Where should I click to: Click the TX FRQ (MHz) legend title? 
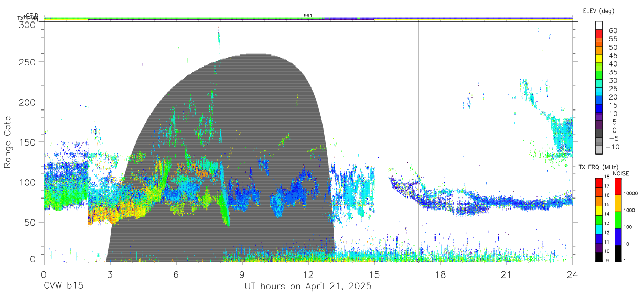point(598,167)
